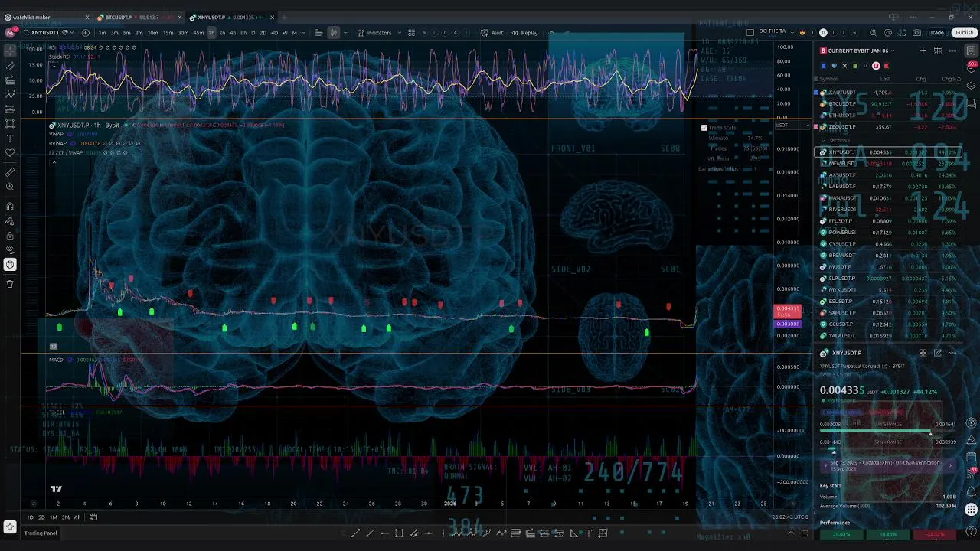
Task: Add symbol to the watchlist
Action: click(x=923, y=51)
